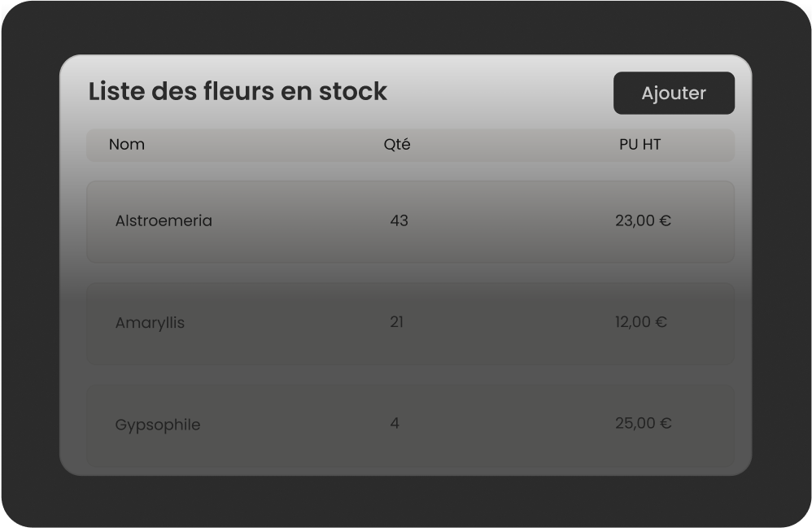The width and height of the screenshot is (812, 532).
Task: Sort by the Nom column header
Action: click(126, 144)
